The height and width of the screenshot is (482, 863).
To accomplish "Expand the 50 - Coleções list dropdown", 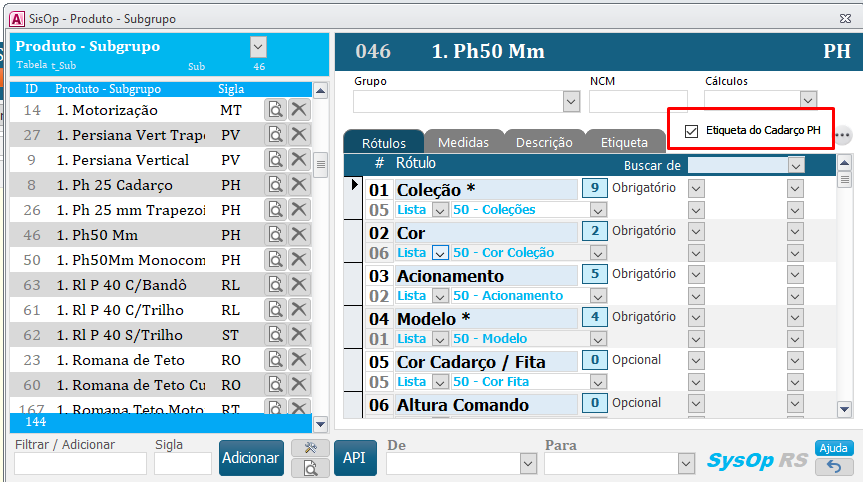I will (598, 210).
